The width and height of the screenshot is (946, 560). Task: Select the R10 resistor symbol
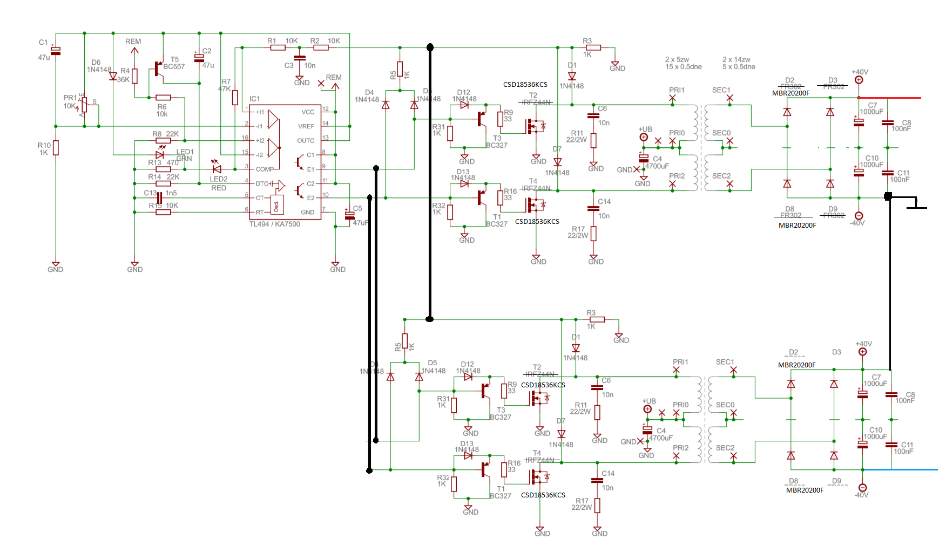pos(56,147)
